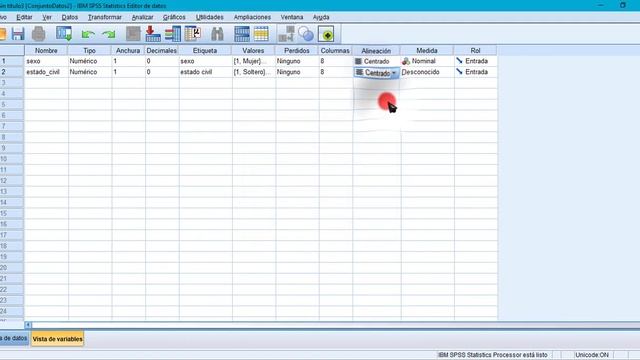Select the Vista de variables tab
Image resolution: width=640 pixels, height=360 pixels.
58,339
